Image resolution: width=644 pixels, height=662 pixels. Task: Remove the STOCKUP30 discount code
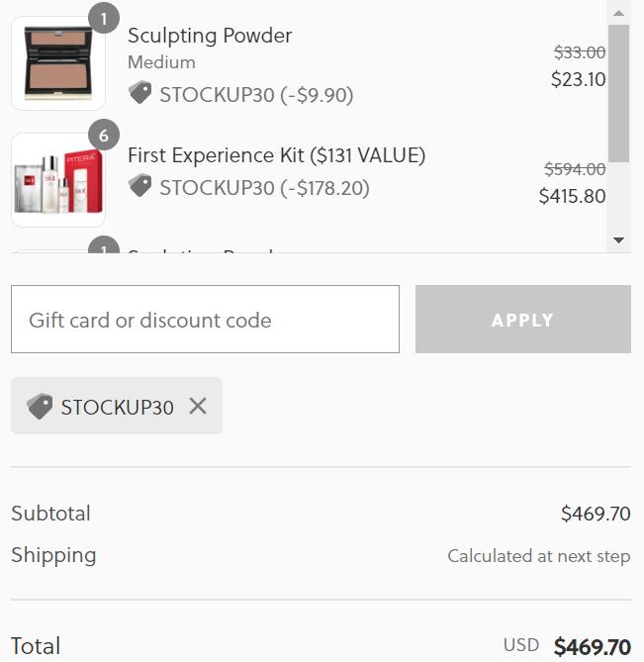point(198,406)
